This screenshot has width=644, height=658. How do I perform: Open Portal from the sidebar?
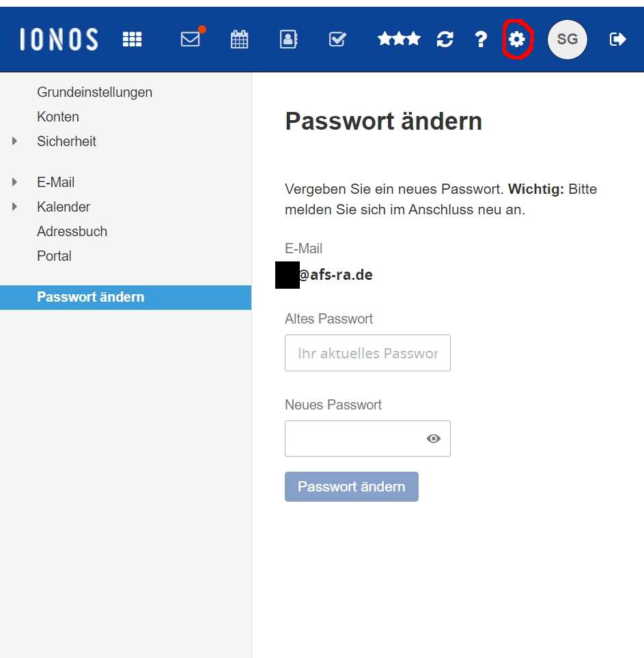click(x=54, y=256)
